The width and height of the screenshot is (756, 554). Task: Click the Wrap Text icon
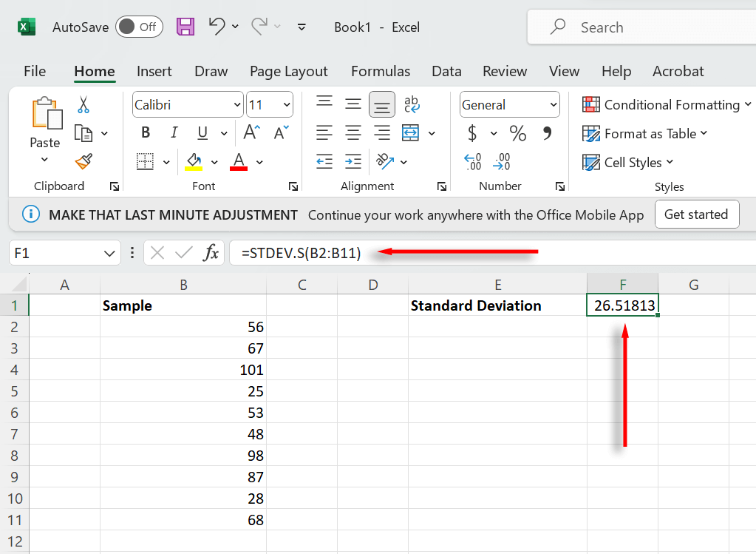tap(412, 105)
